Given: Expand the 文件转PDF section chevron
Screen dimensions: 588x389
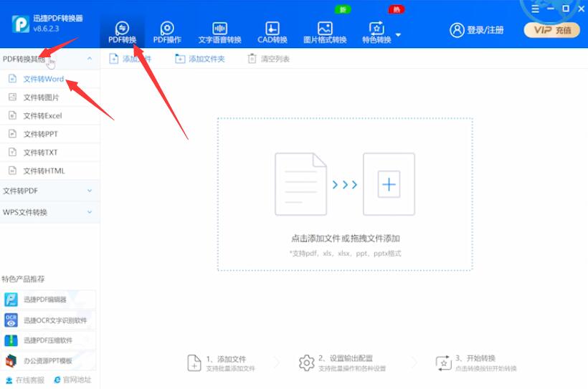Looking at the screenshot, I should [90, 191].
